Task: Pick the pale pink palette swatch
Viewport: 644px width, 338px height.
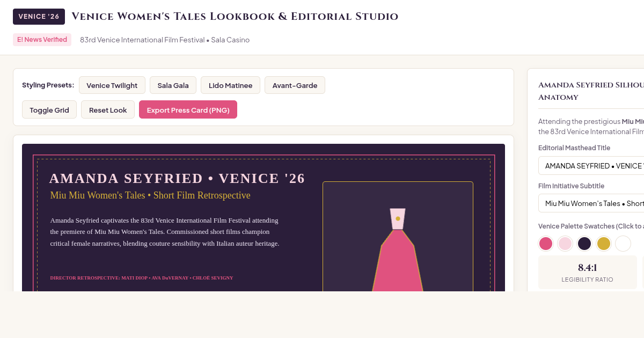Action: coord(565,244)
